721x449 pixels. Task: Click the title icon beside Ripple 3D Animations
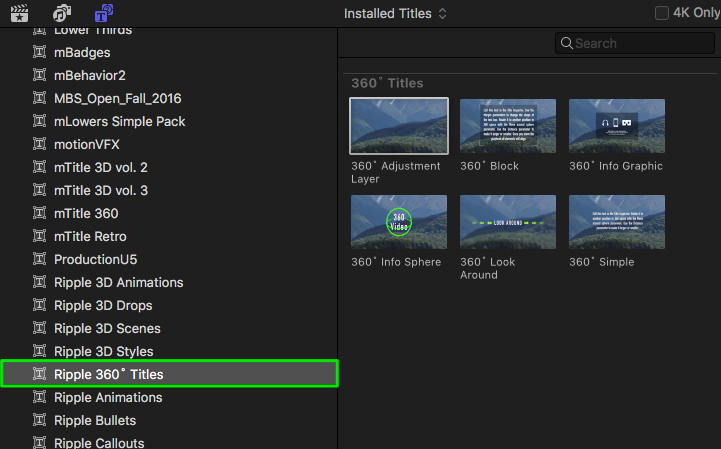[40, 282]
